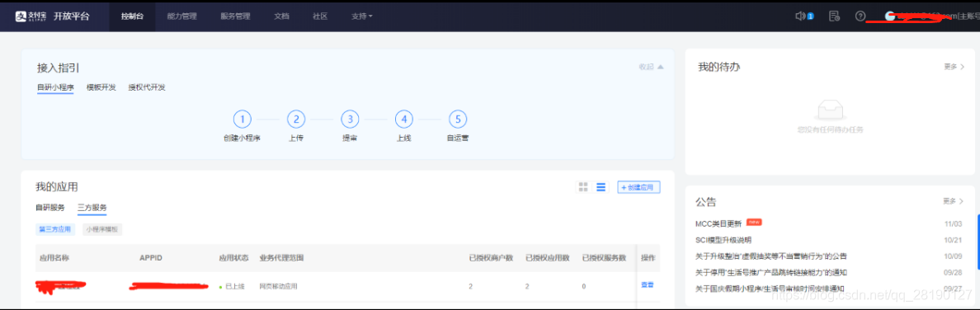The width and height of the screenshot is (980, 310).
Task: Open the help question mark icon
Action: click(860, 16)
